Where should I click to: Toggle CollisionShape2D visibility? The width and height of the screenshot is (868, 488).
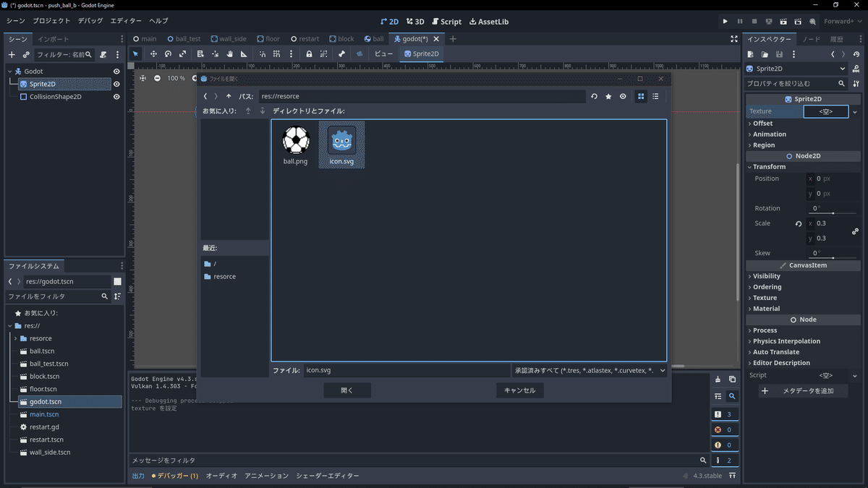click(115, 96)
